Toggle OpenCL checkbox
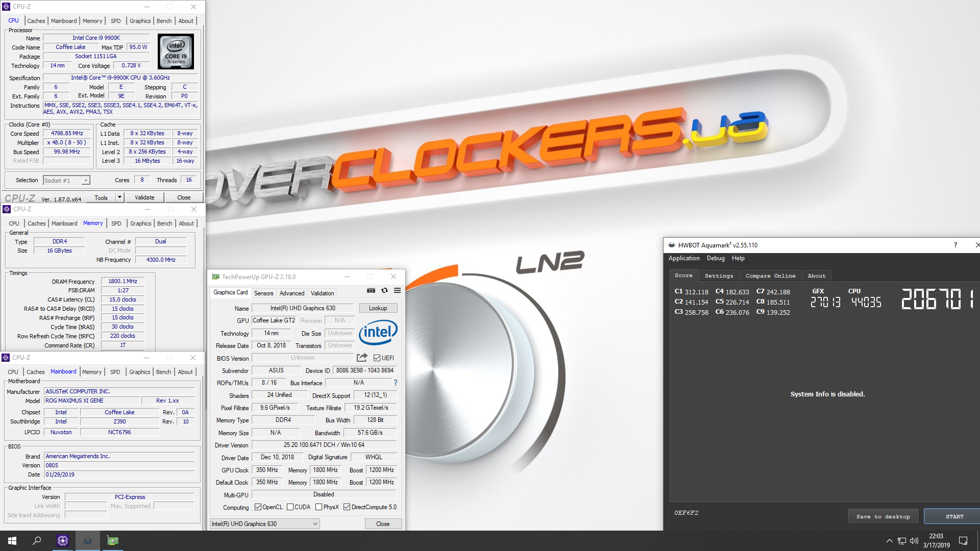The image size is (980, 551). [x=258, y=507]
